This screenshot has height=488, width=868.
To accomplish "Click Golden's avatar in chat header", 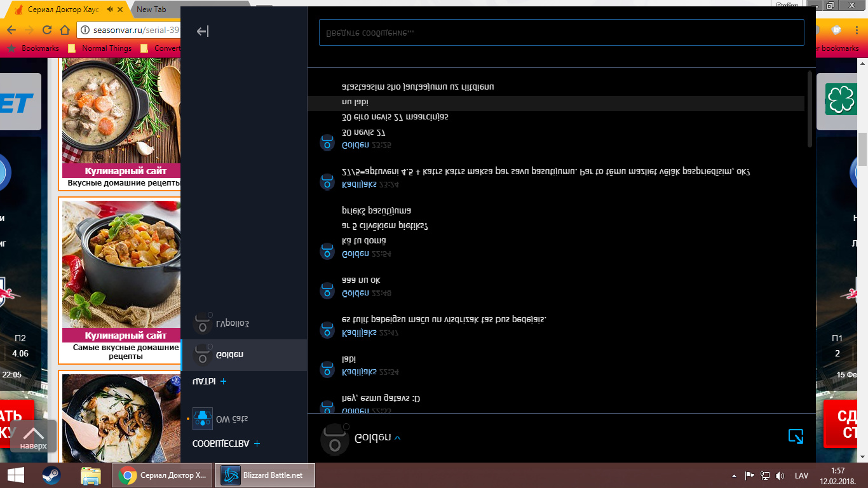I will pyautogui.click(x=334, y=439).
